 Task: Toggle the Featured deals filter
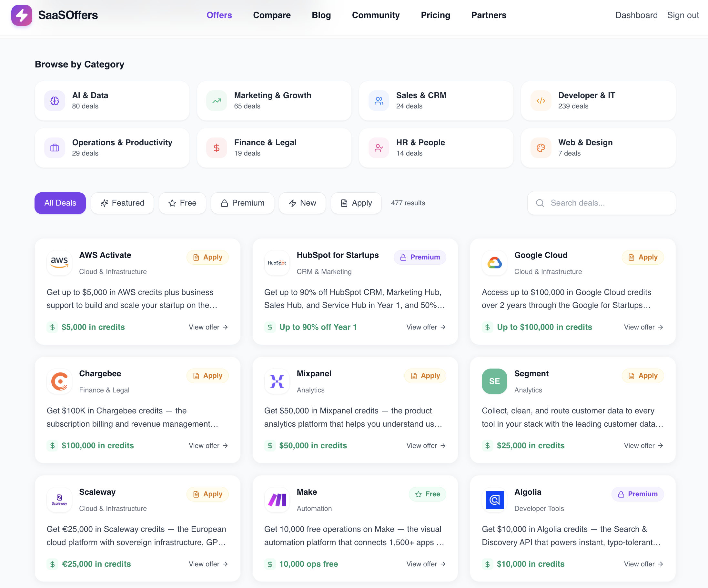pyautogui.click(x=122, y=203)
